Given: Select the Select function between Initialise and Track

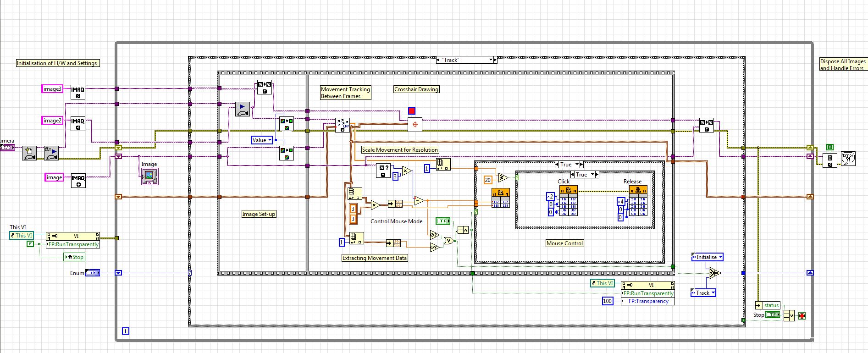Looking at the screenshot, I should (x=714, y=273).
